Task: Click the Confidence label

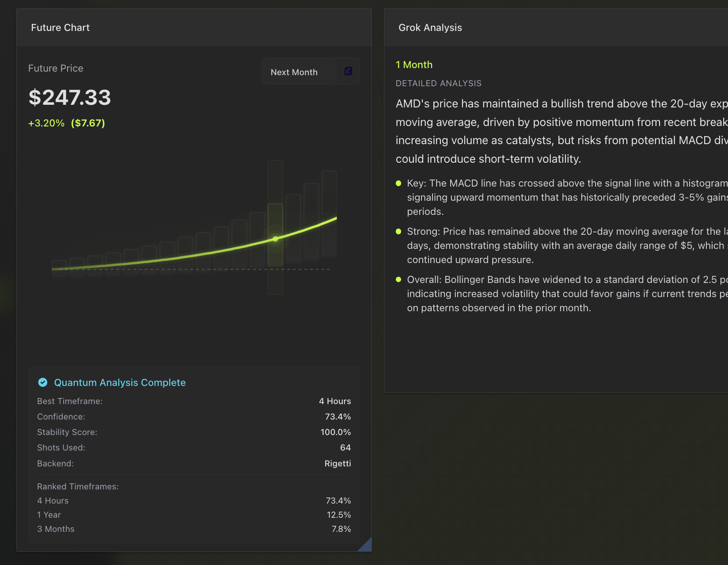Action: tap(61, 416)
